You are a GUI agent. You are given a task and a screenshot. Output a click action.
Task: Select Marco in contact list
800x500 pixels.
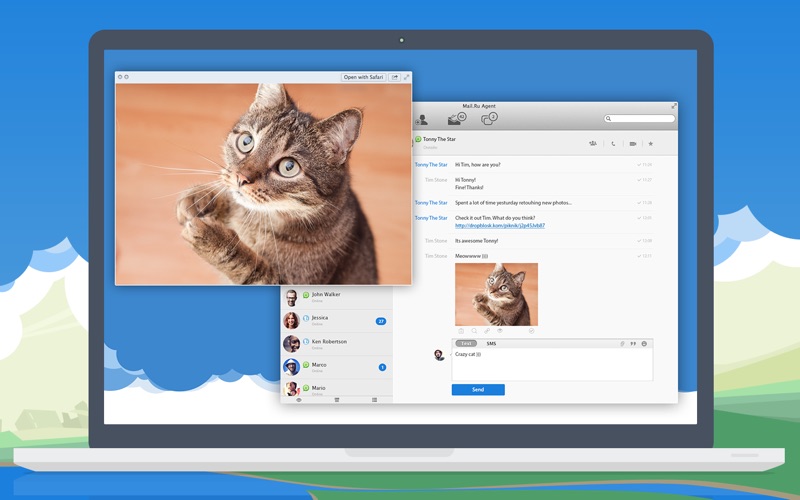[337, 367]
